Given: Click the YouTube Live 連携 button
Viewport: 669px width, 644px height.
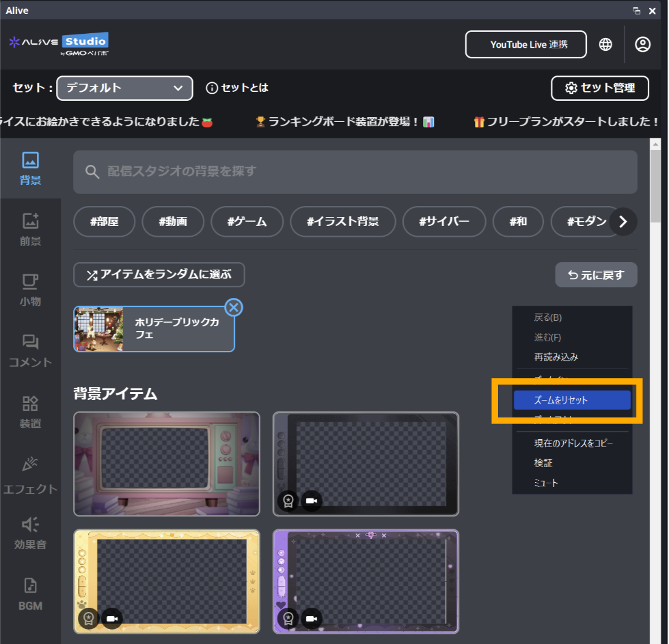Looking at the screenshot, I should [525, 44].
